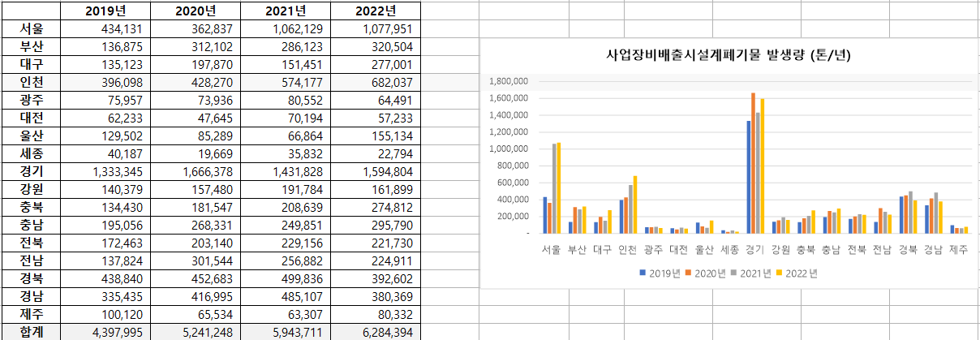This screenshot has width=980, height=340.
Task: Click the 인천 row label cell
Action: coord(31,82)
